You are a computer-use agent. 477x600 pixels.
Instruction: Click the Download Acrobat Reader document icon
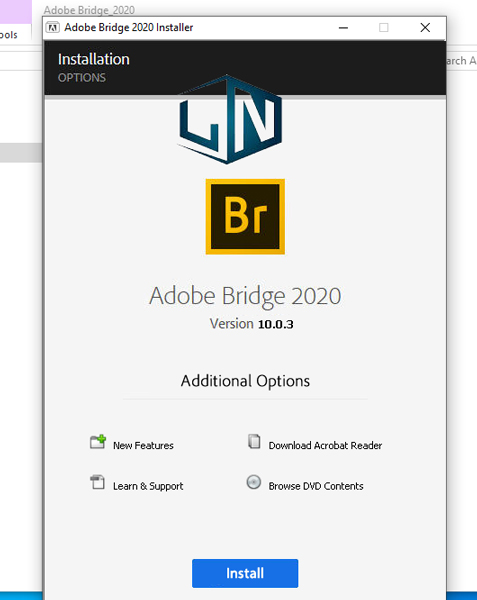(254, 442)
